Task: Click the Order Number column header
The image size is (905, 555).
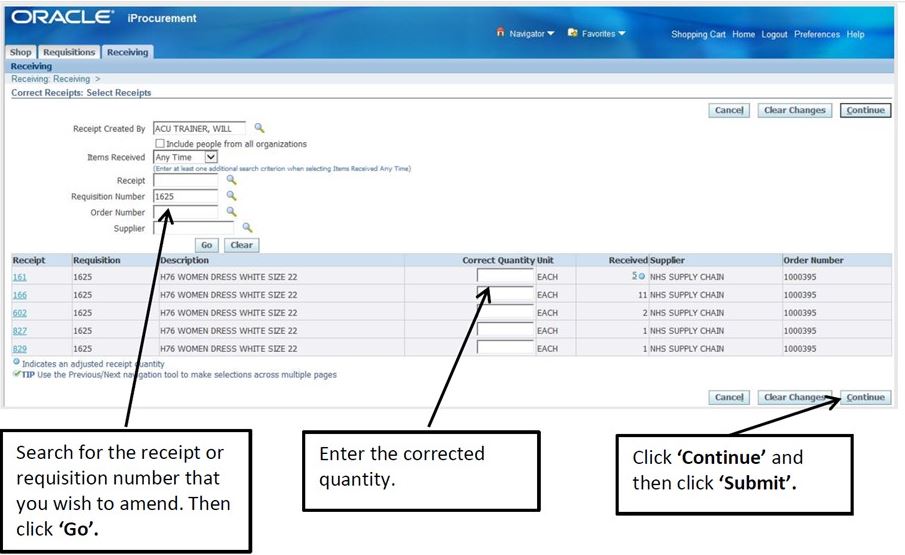Action: pyautogui.click(x=813, y=260)
